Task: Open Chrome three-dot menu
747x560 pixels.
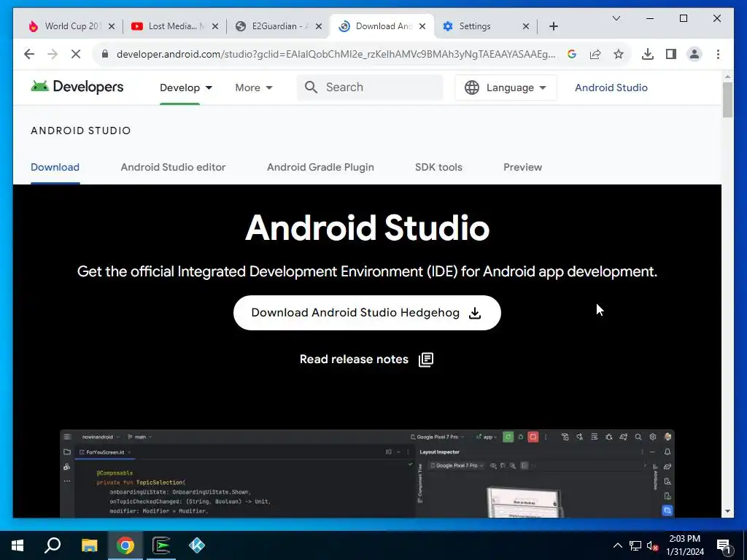Action: (718, 54)
